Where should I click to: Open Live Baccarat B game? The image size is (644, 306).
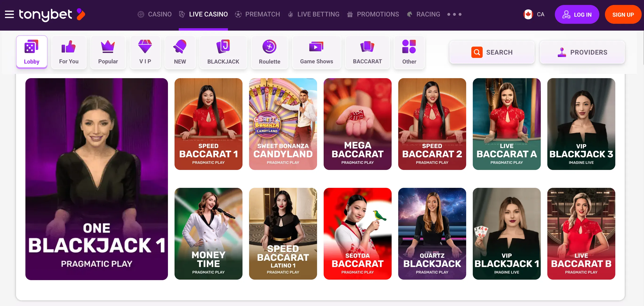pyautogui.click(x=581, y=234)
